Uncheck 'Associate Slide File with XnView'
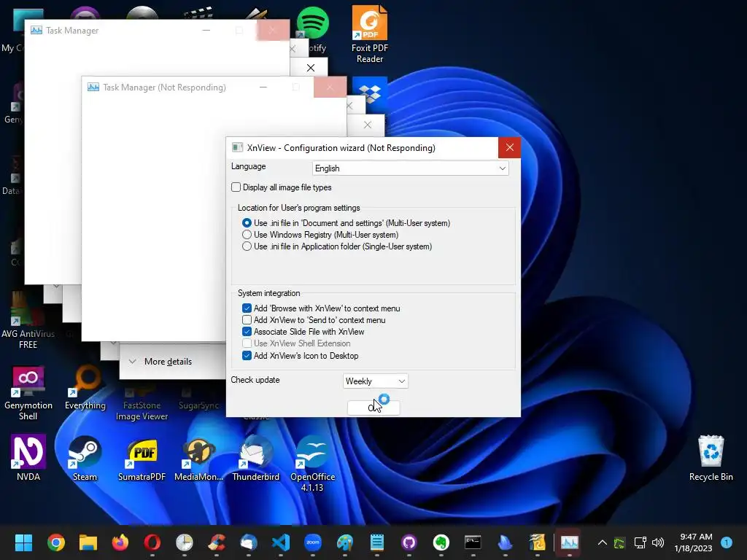The width and height of the screenshot is (747, 560). click(247, 332)
